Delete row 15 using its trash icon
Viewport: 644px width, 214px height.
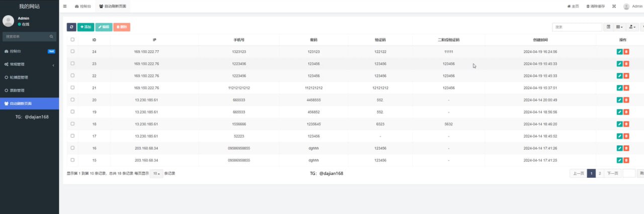click(626, 160)
